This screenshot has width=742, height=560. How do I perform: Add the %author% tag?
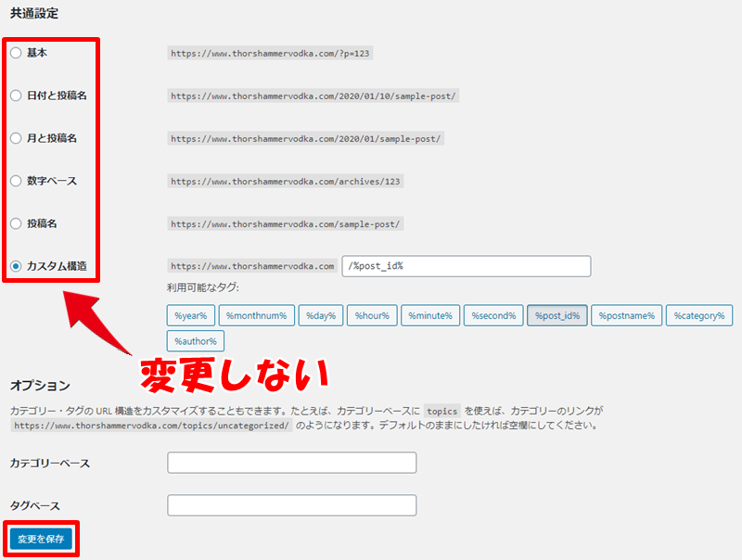[x=196, y=340]
